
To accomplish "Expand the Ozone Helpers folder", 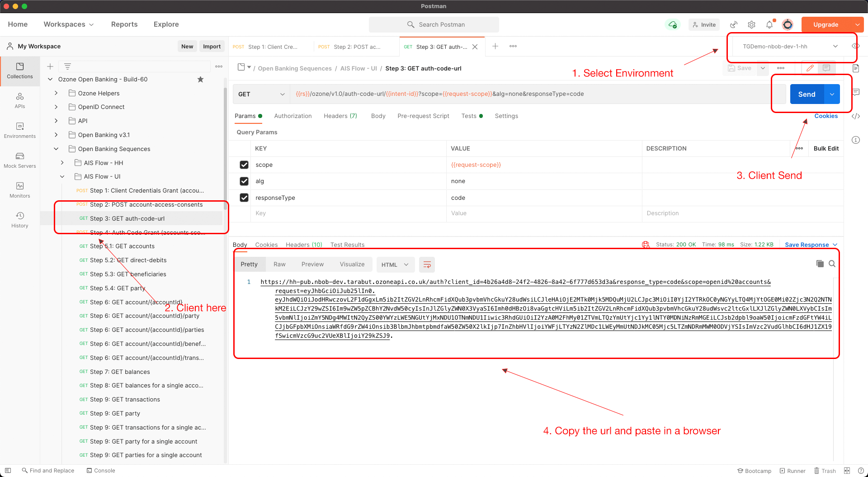I will click(56, 93).
